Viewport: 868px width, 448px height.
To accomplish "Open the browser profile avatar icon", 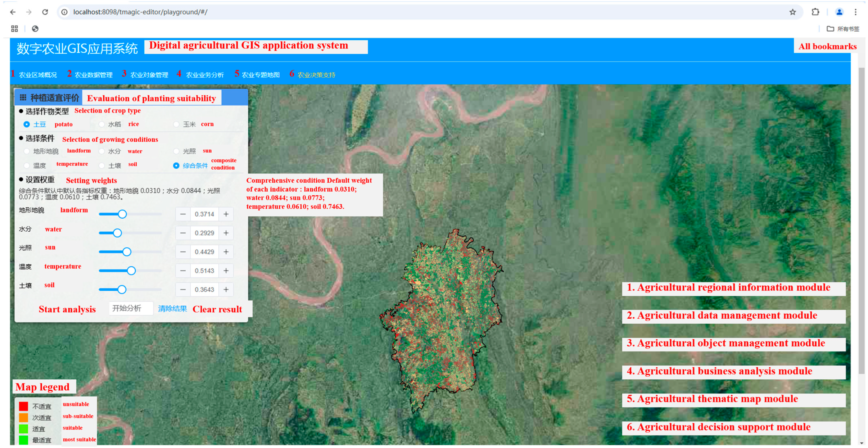I will [839, 12].
